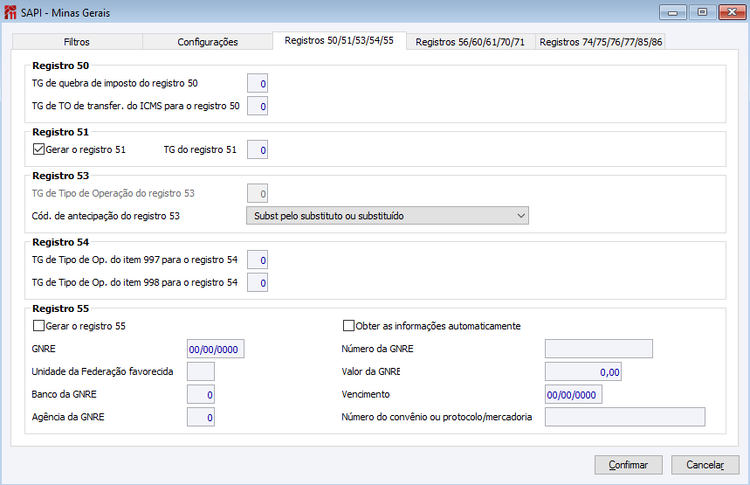This screenshot has width=750, height=485.
Task: Click the Banco da GNRE label
Action: click(64, 394)
